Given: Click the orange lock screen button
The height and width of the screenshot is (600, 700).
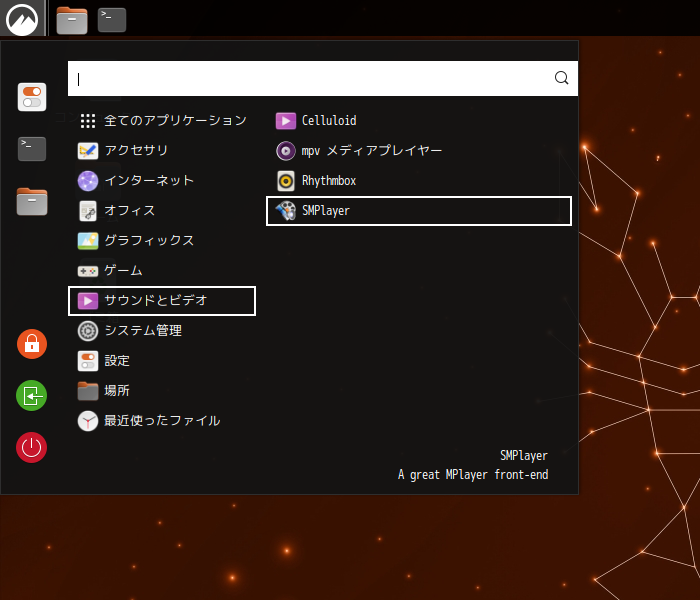Looking at the screenshot, I should [32, 344].
